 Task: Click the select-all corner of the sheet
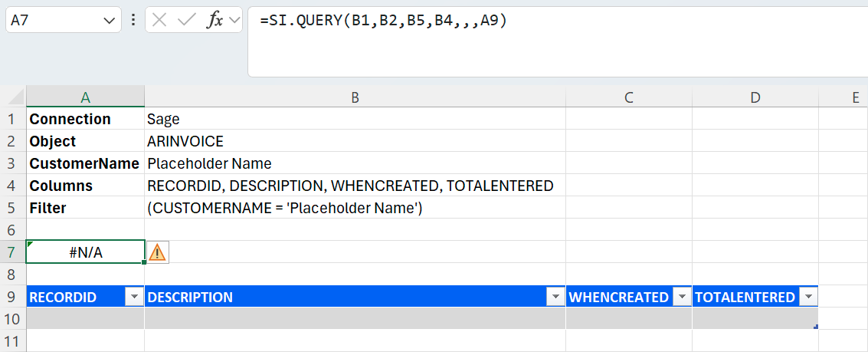pyautogui.click(x=13, y=97)
